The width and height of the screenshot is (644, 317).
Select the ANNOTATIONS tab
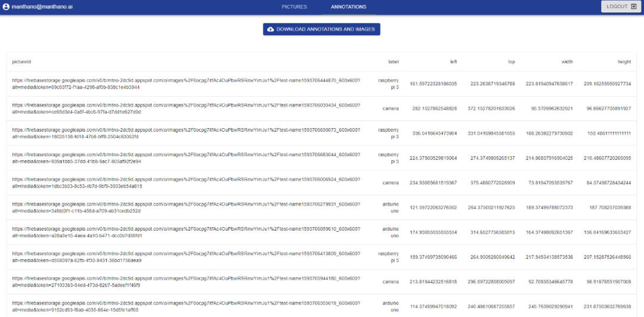pyautogui.click(x=349, y=7)
